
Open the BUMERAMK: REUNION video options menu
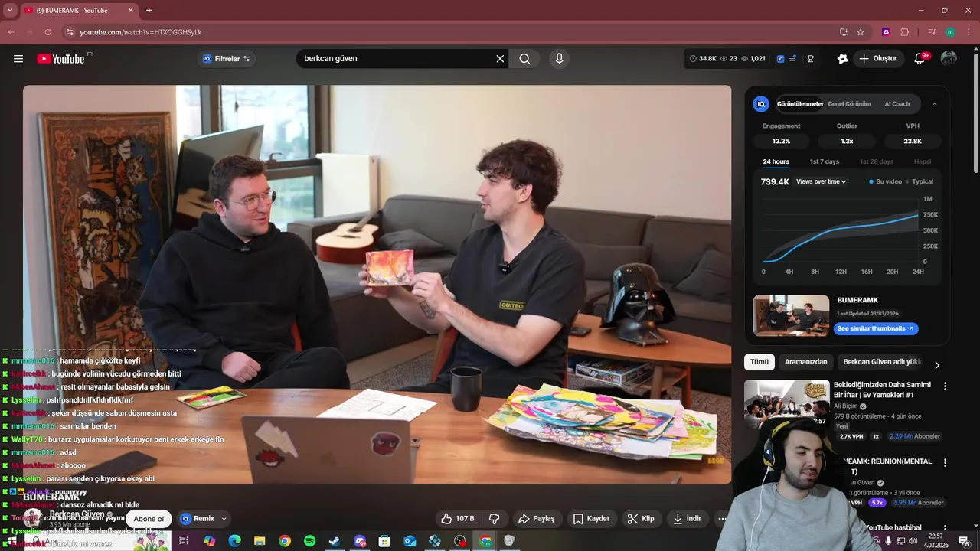[945, 463]
